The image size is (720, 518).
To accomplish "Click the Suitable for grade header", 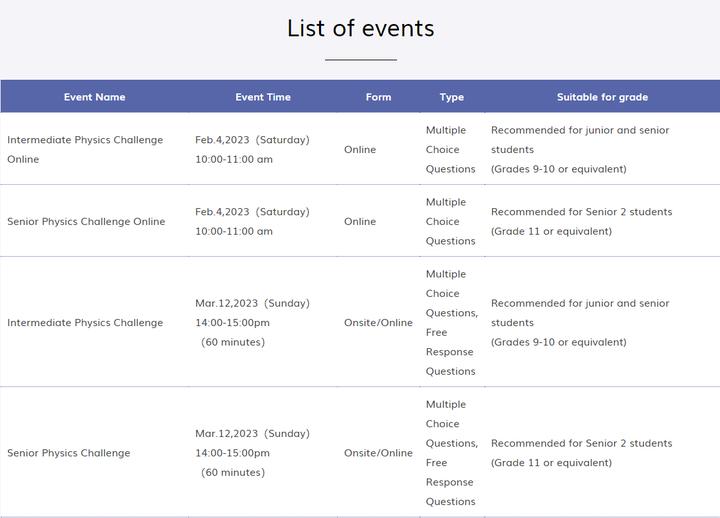I will coord(602,97).
